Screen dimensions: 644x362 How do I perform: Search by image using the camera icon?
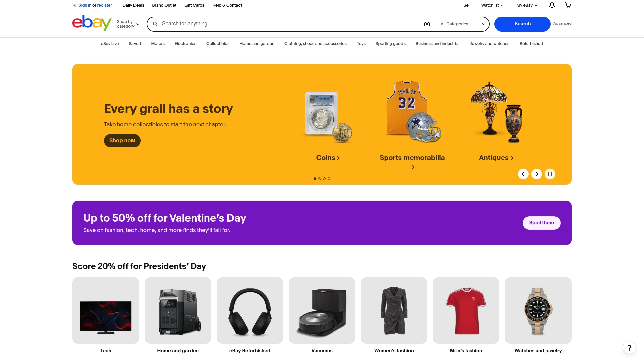coord(427,24)
